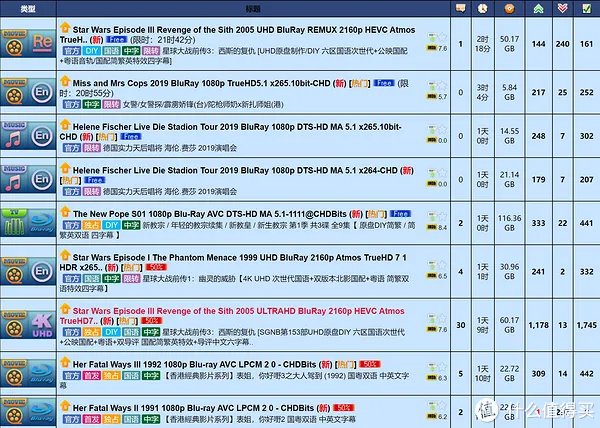Toggle bookmark star for Her Fatal Ways III
600x428 pixels.
pyautogui.click(x=441, y=361)
